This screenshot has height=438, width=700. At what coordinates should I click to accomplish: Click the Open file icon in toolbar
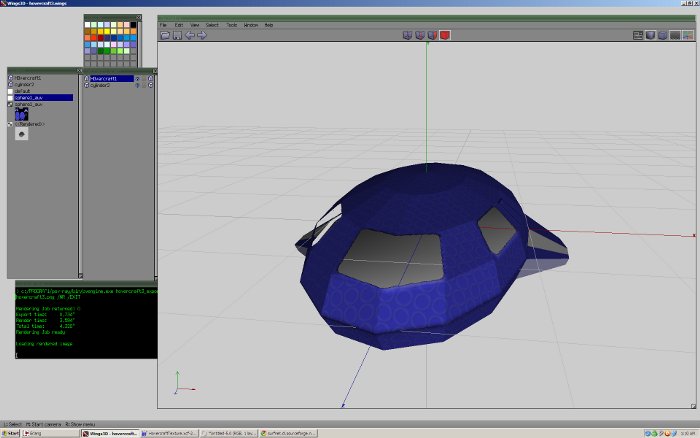click(165, 35)
